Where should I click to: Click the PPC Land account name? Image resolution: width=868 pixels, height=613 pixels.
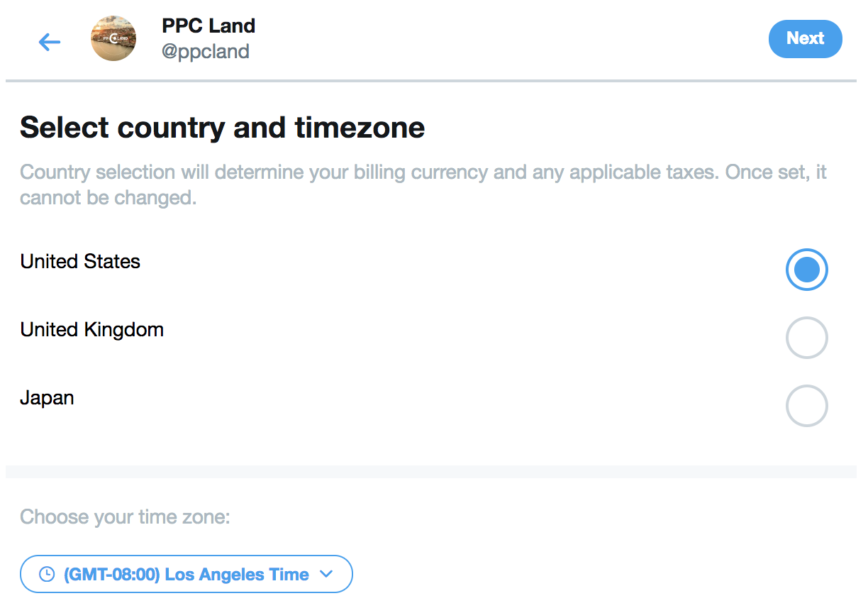[208, 26]
